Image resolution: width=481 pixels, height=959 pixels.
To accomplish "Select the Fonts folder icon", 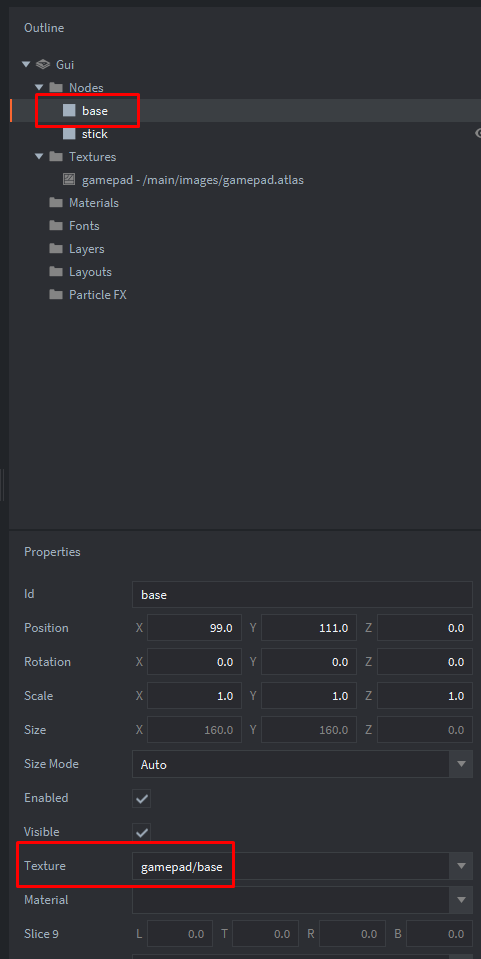I will pyautogui.click(x=56, y=226).
